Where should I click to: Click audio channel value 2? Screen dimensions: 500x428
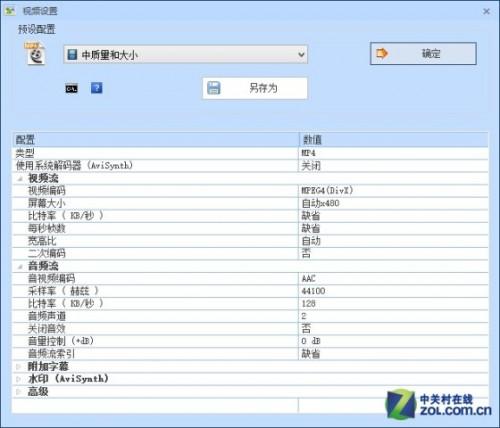304,316
